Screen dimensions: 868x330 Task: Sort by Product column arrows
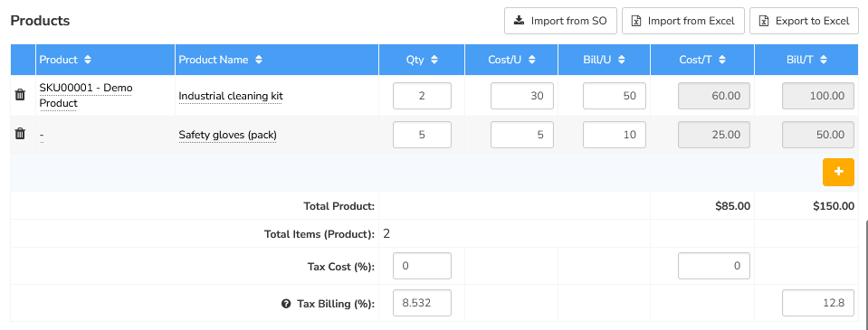pos(88,60)
